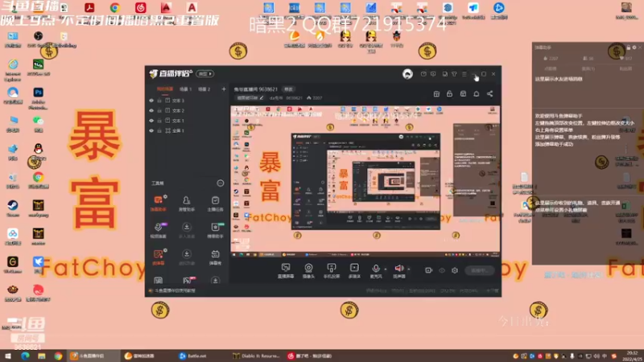Click the taskbar clock showing 20:32
644x362 pixels.
tap(632, 356)
